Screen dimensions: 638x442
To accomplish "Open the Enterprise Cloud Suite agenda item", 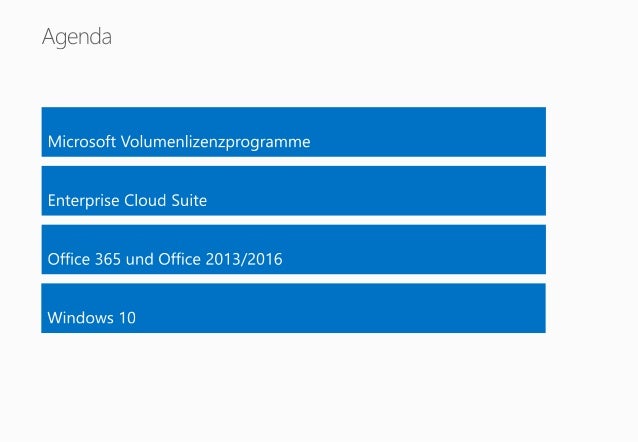I will (293, 190).
